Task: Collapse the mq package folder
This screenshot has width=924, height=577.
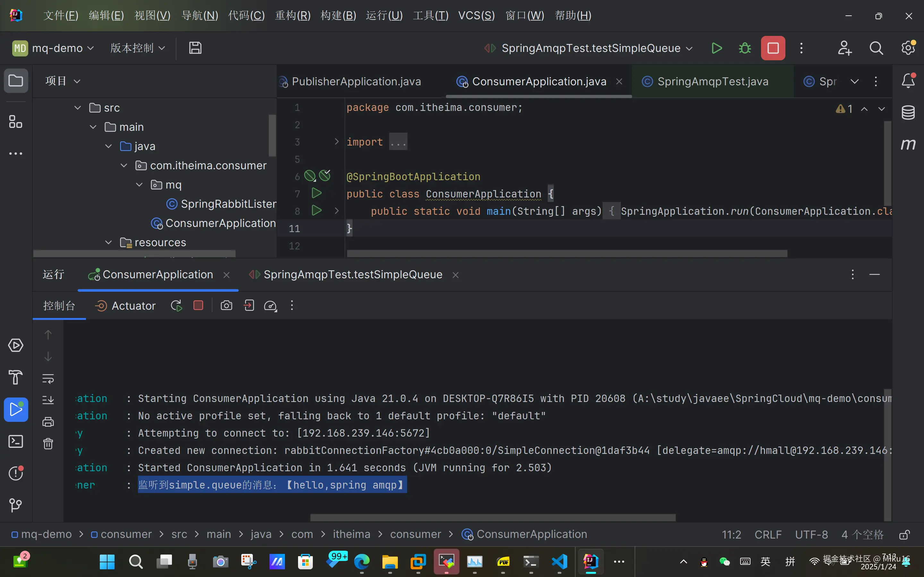Action: coord(139,185)
